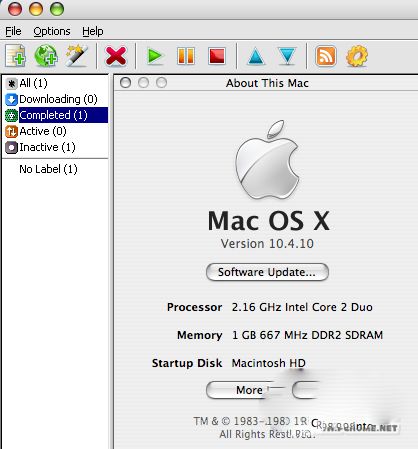
Task: Stop torrent with the red square icon
Action: coord(217,56)
